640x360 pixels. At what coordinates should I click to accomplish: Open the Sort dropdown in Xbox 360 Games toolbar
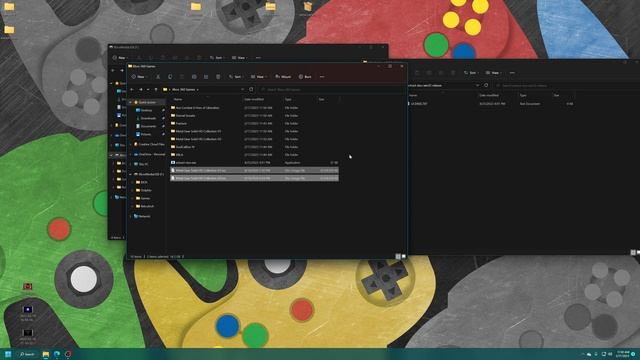click(x=236, y=77)
